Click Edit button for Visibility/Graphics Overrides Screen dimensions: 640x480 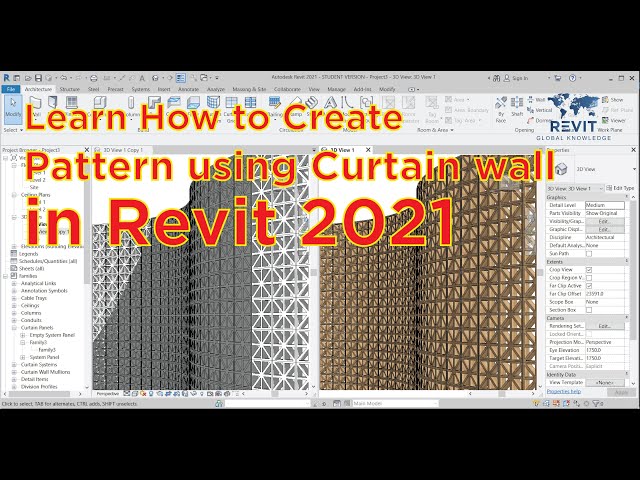pos(604,221)
